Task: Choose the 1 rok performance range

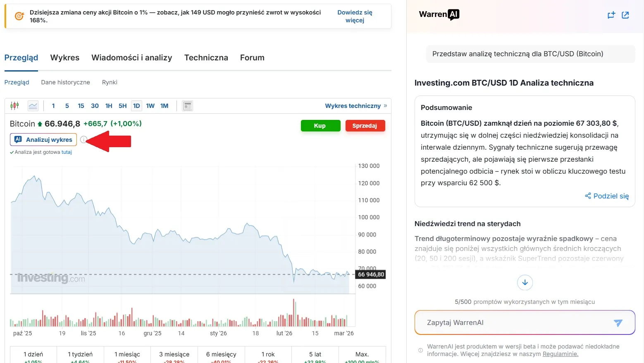Action: [268, 355]
